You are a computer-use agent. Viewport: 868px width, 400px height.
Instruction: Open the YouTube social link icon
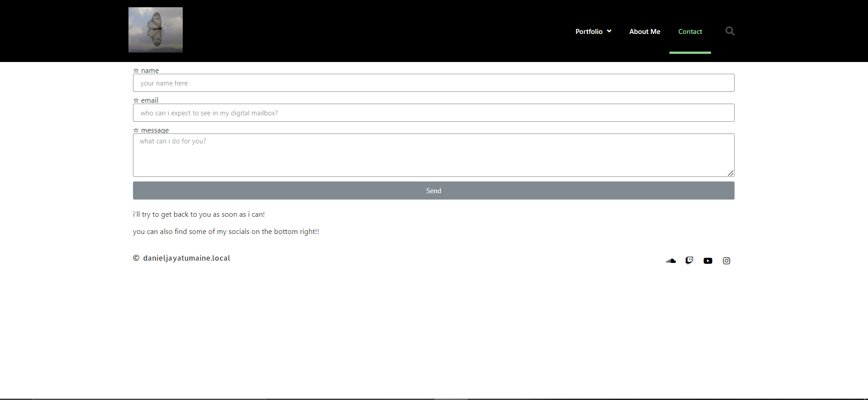708,261
